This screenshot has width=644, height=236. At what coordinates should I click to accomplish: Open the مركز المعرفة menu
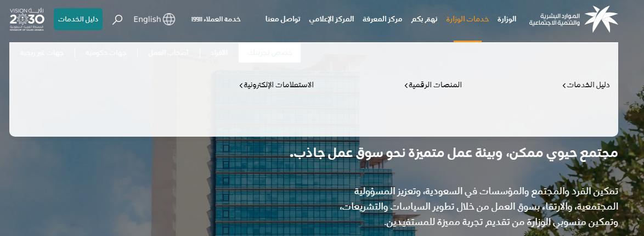[382, 20]
